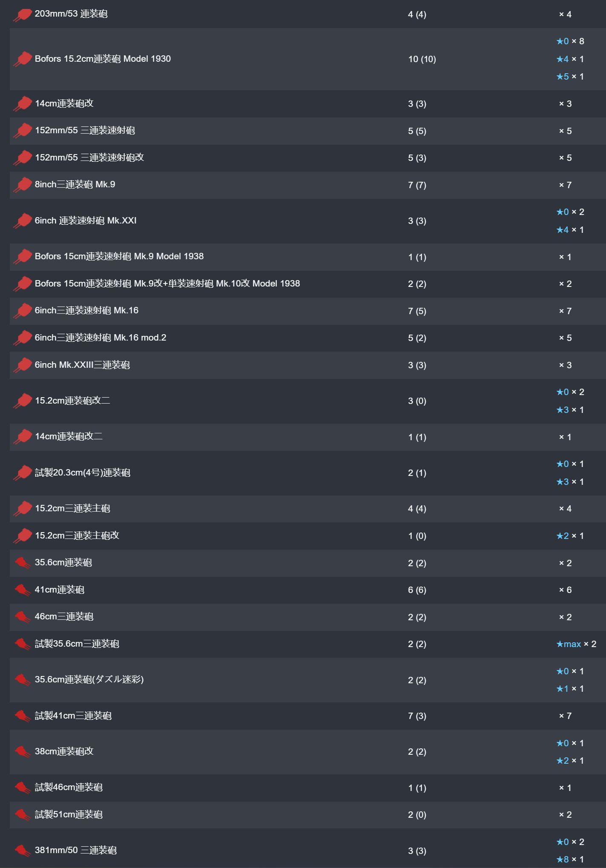606x868 pixels.
Task: Select the Bofors 15cm連装速射砲 Mk.9 Model 1938 entry
Action: pos(119,256)
